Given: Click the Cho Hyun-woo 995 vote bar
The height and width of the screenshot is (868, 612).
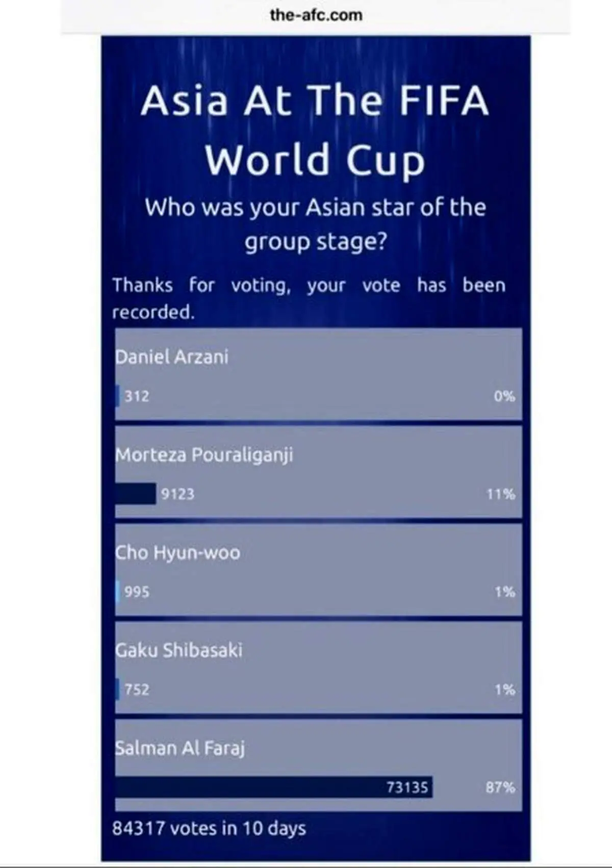Looking at the screenshot, I should tap(118, 592).
